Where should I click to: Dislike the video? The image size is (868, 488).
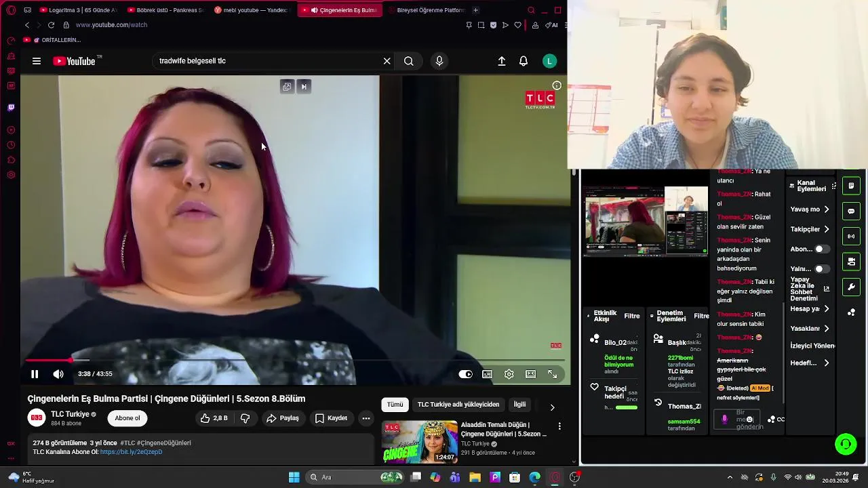coord(245,418)
